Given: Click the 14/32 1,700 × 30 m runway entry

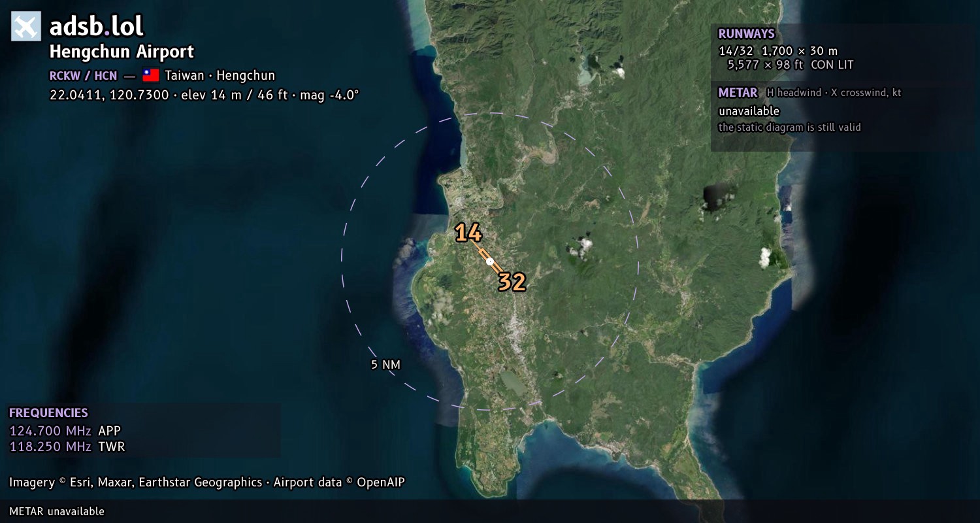Looking at the screenshot, I should click(x=777, y=50).
